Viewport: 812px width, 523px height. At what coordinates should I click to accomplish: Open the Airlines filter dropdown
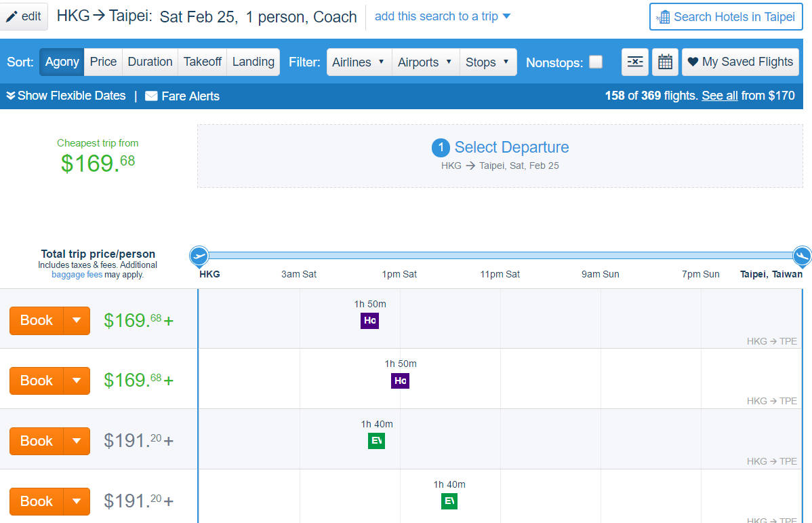(x=359, y=62)
